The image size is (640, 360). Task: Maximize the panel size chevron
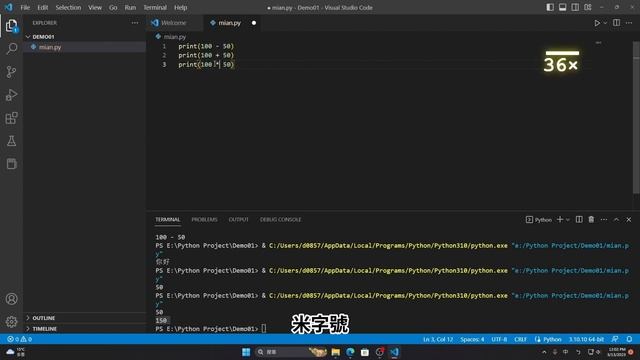[x=616, y=220]
